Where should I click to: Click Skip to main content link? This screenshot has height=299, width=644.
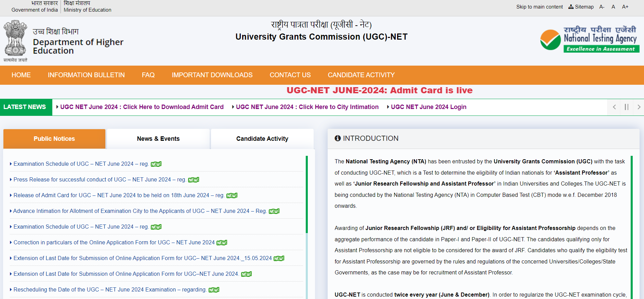click(x=539, y=7)
